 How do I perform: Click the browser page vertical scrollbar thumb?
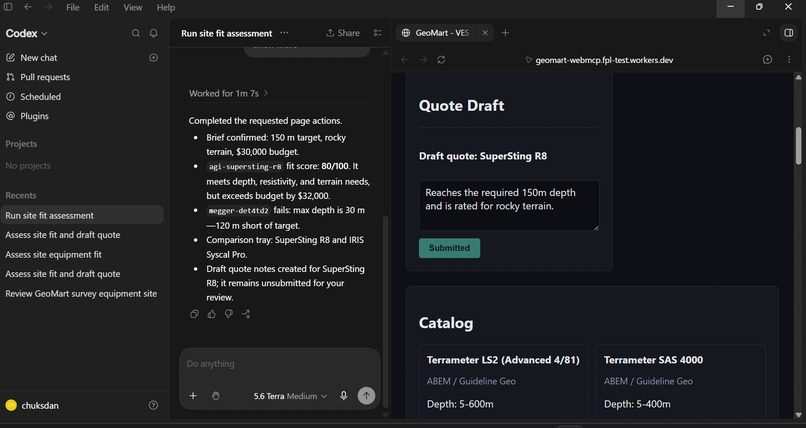point(798,146)
